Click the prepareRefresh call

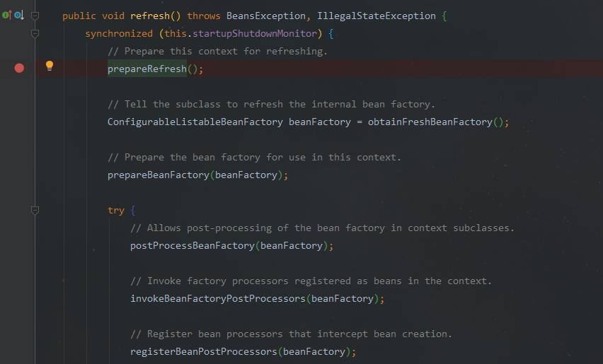pyautogui.click(x=147, y=69)
